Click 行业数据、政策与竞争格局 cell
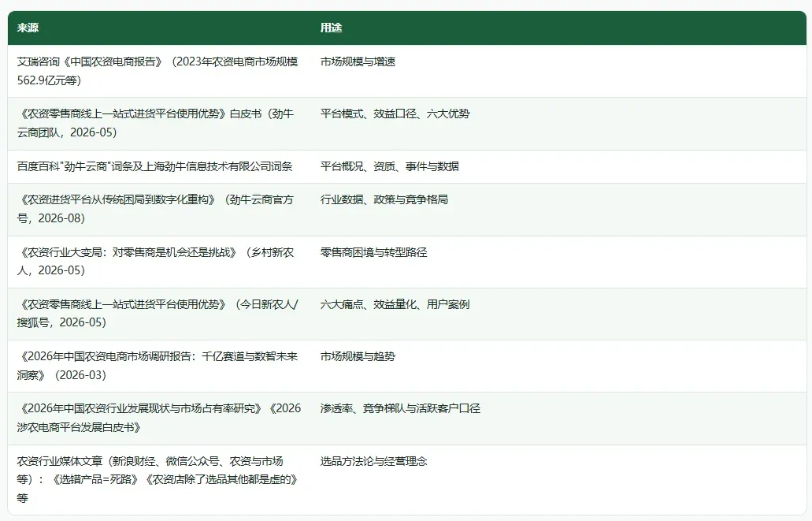This screenshot has width=812, height=521. (x=558, y=209)
